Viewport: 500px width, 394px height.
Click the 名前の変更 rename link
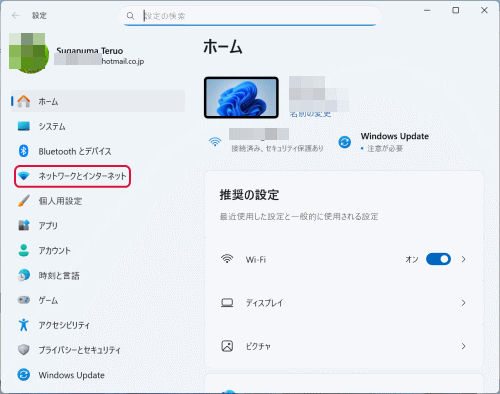[310, 114]
